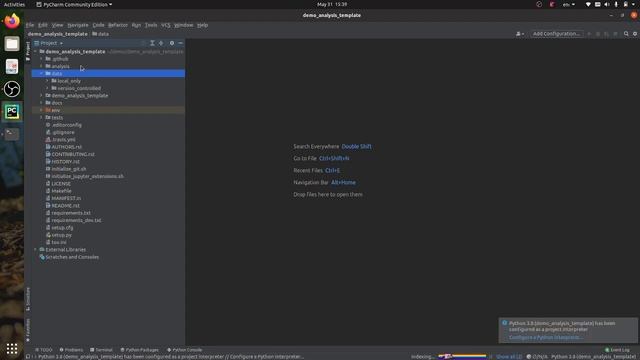Open the Tools menu
640x360 pixels.
pos(151,25)
